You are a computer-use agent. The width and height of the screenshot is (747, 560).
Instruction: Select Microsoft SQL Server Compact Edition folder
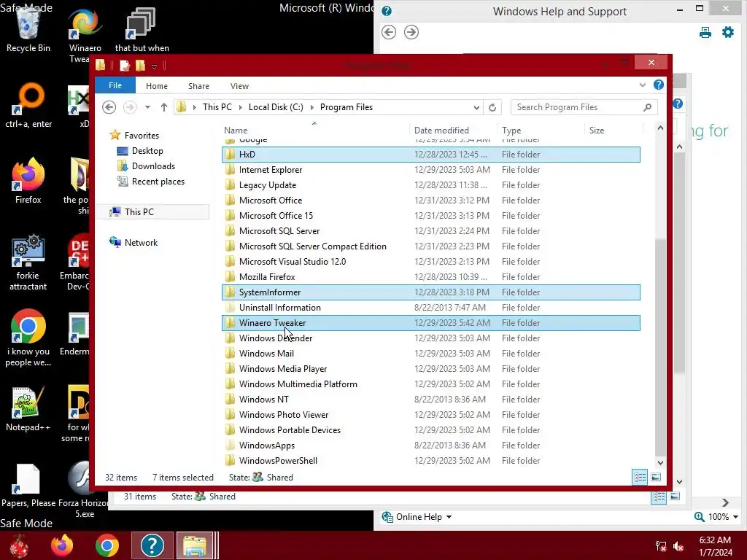coord(431,246)
